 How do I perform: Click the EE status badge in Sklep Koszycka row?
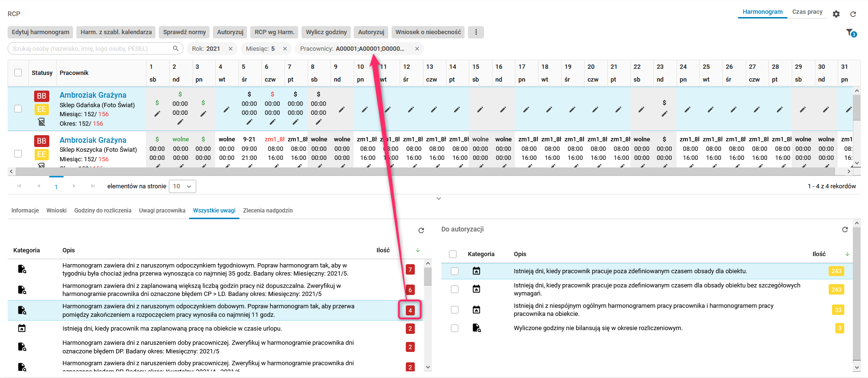click(42, 154)
